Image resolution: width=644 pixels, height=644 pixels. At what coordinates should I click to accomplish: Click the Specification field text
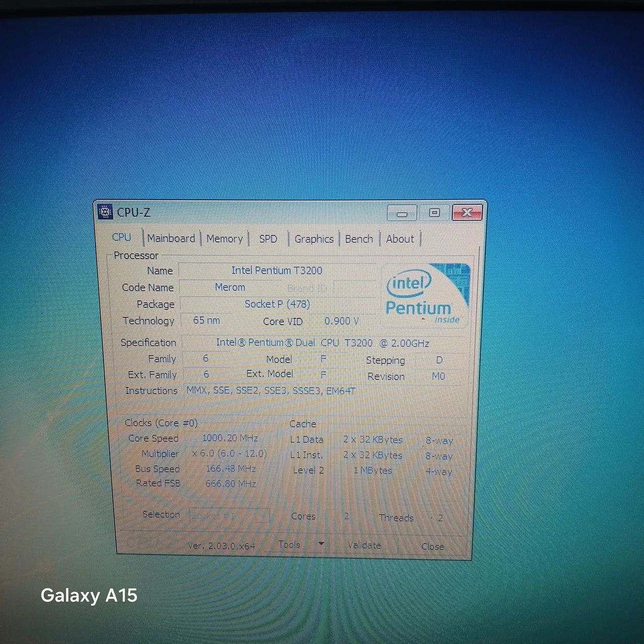click(x=323, y=343)
